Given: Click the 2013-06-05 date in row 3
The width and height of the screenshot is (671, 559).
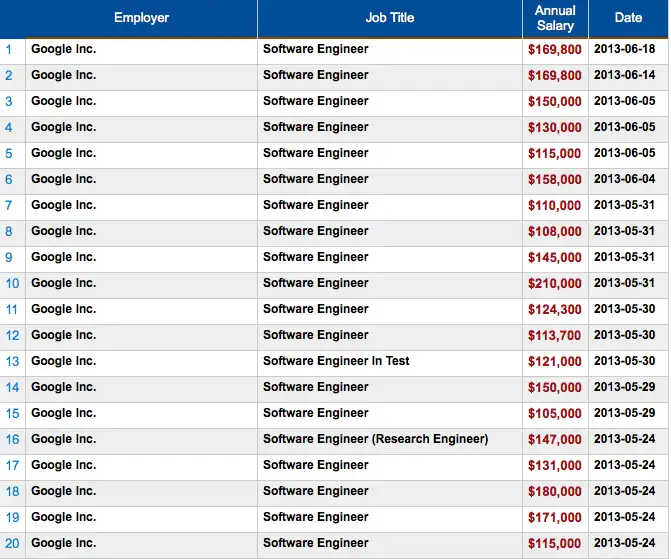Looking at the screenshot, I should click(624, 101).
